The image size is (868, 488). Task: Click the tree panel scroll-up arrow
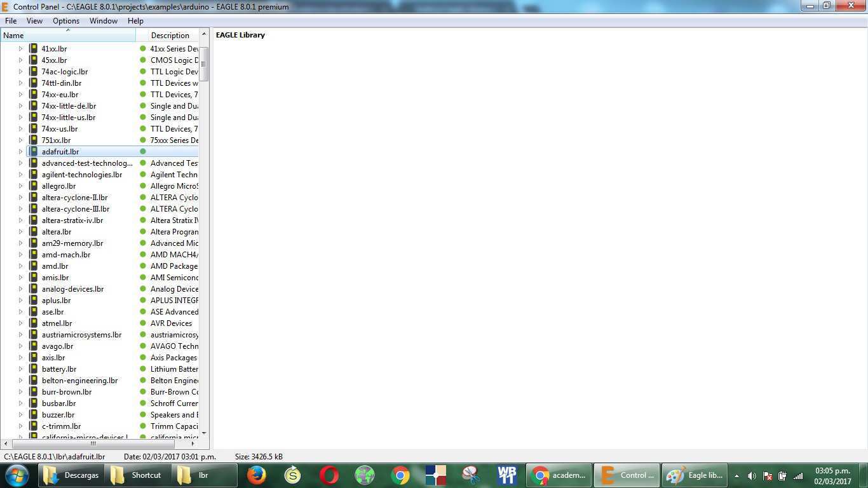pos(204,34)
